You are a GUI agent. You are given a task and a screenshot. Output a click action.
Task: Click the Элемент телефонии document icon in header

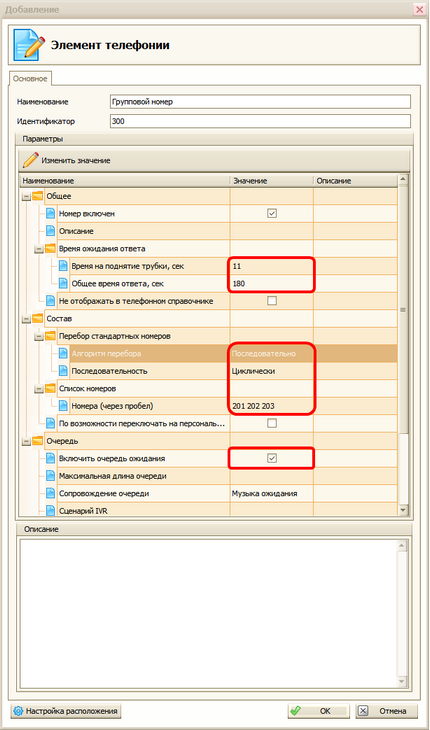(29, 44)
